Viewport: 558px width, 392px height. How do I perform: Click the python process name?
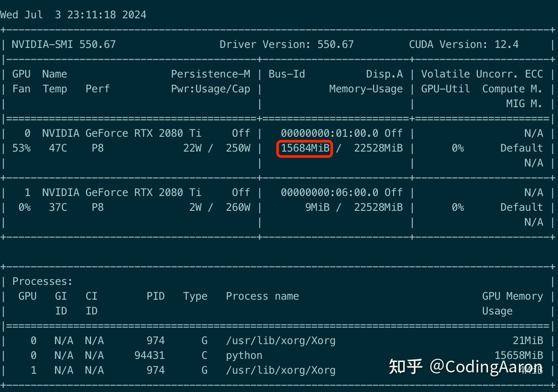click(x=244, y=355)
